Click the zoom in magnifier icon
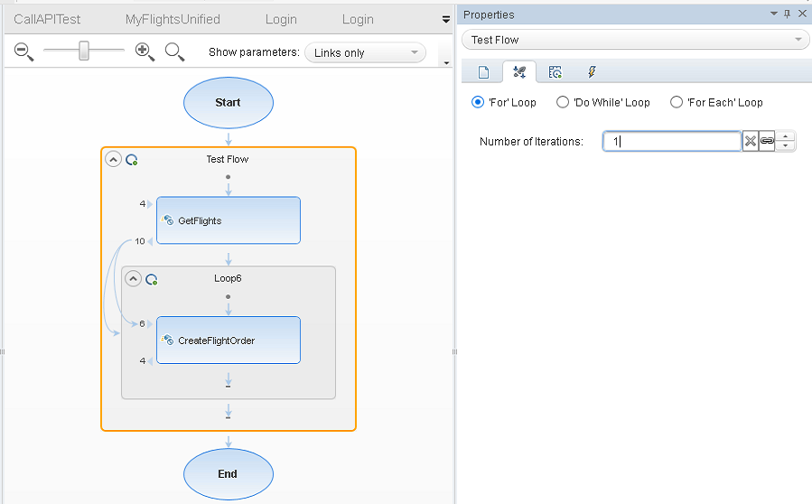Image resolution: width=812 pixels, height=504 pixels. 145,51
